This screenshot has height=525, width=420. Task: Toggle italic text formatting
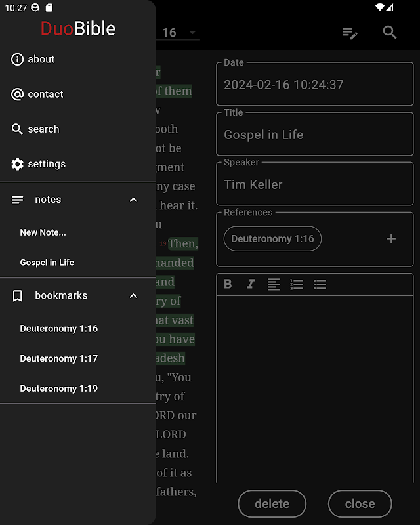tap(250, 284)
